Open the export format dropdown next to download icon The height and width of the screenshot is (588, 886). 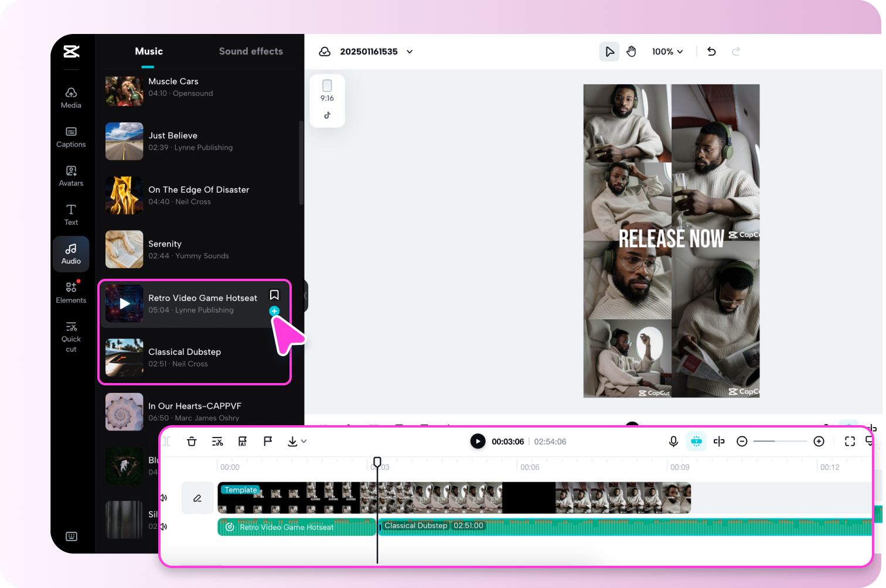pos(304,441)
